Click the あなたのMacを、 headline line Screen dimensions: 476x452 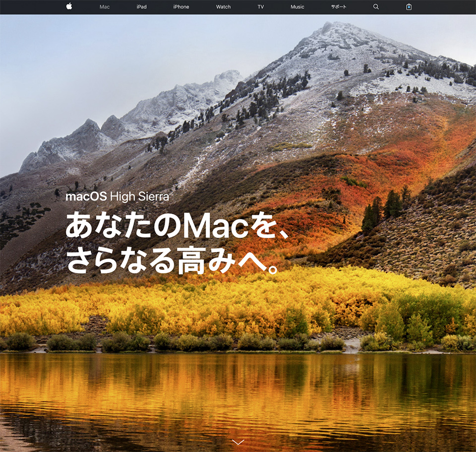pyautogui.click(x=178, y=225)
